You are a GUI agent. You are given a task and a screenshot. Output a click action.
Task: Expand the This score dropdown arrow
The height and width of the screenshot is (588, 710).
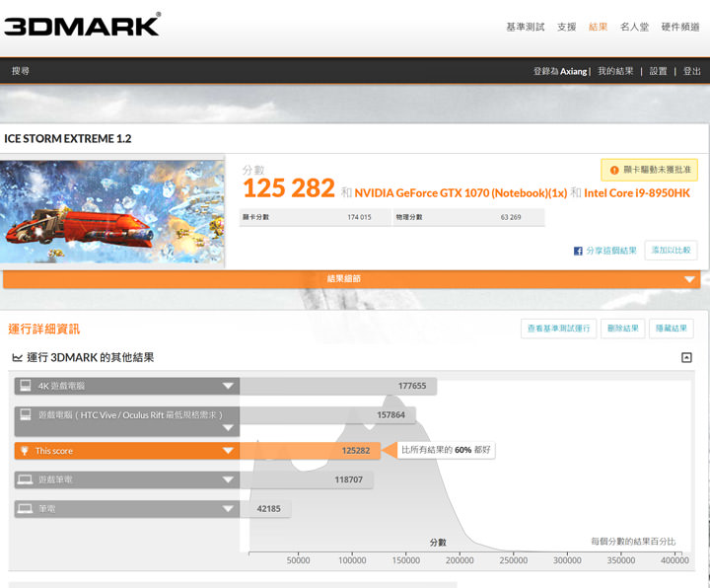(228, 451)
